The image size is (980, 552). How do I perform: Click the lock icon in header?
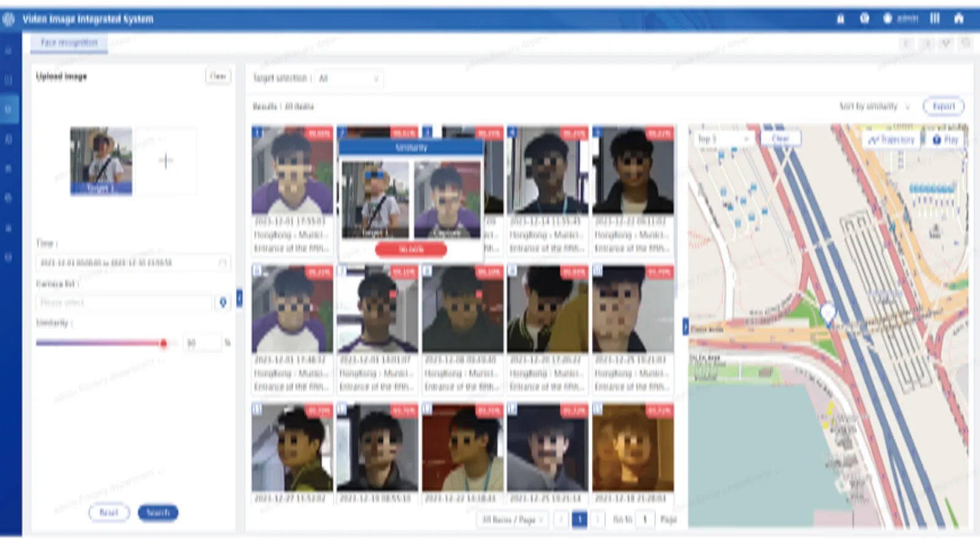point(841,19)
